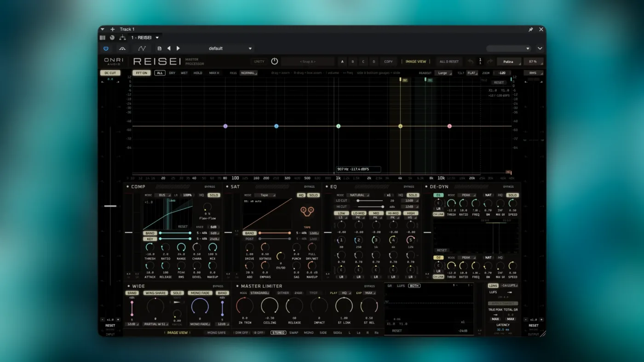Click the EQ LO CUT frequency slider
Viewport: 644px width, 362px height.
tap(371, 201)
